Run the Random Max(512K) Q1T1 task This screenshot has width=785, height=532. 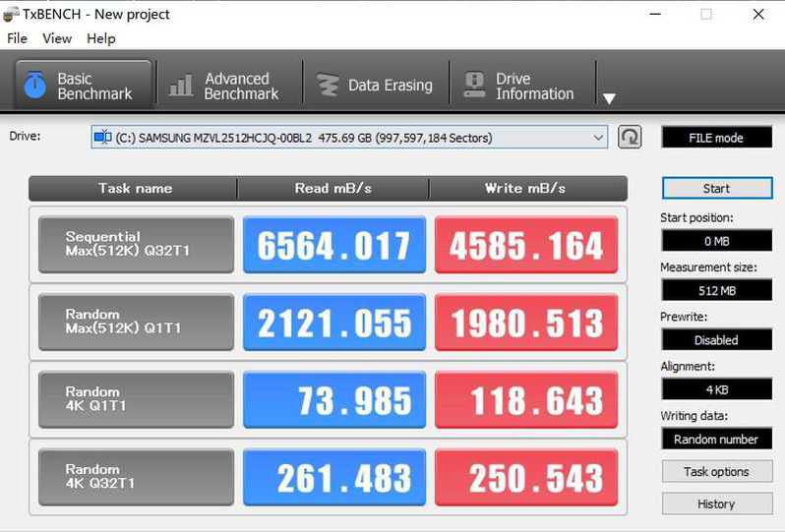coord(136,322)
